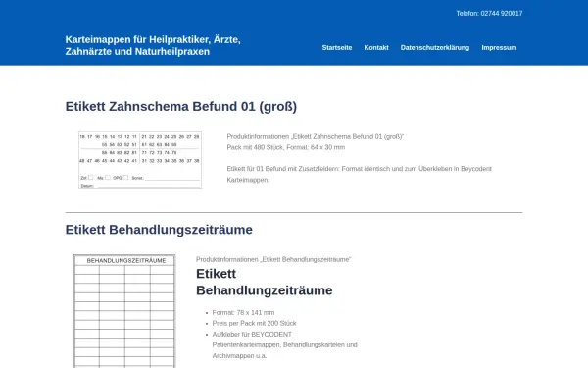
Task: Click the bullet Format: 78 x 141 mm
Action: coord(243,312)
